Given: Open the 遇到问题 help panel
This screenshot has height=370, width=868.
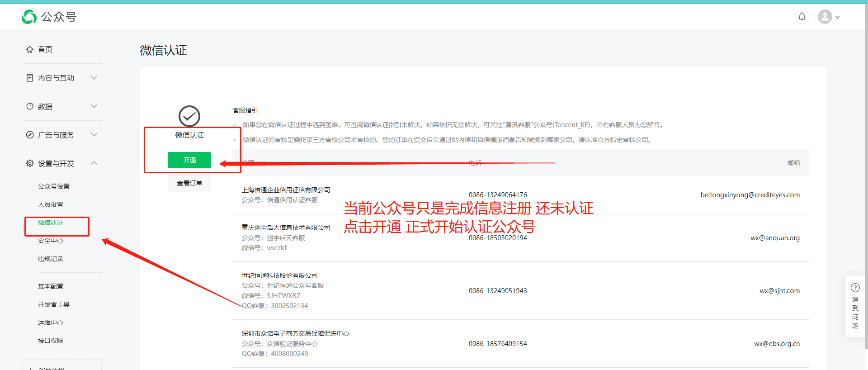Looking at the screenshot, I should (x=855, y=307).
